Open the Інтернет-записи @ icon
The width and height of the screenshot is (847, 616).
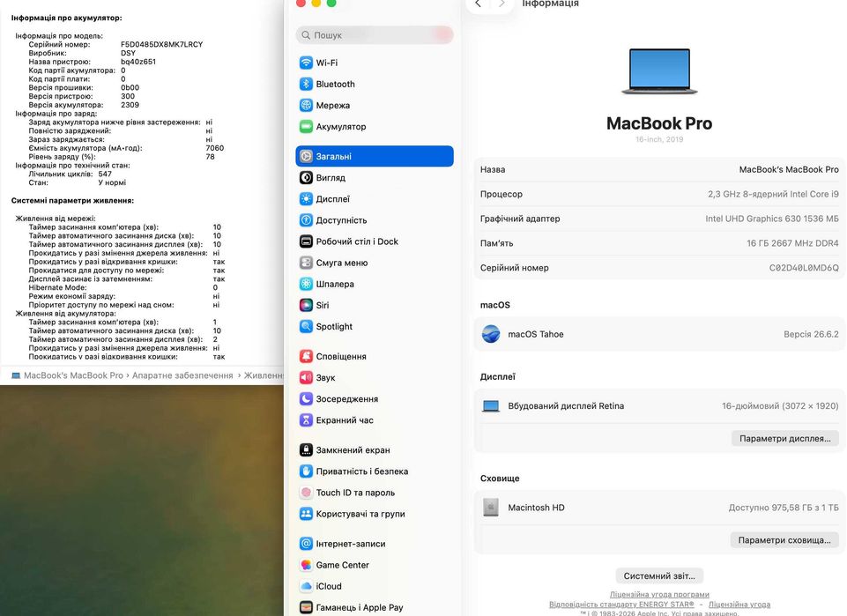coord(306,544)
